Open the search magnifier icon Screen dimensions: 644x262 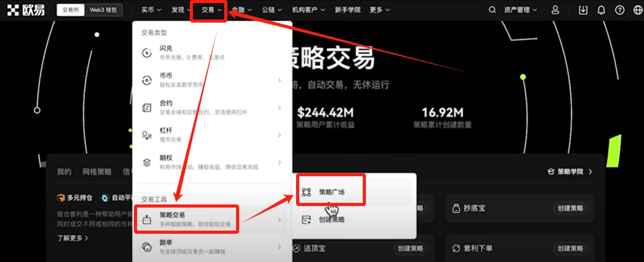tap(492, 10)
